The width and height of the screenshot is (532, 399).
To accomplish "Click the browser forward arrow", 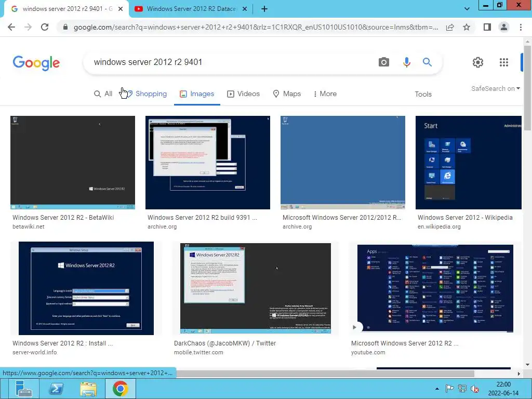I will [x=28, y=27].
